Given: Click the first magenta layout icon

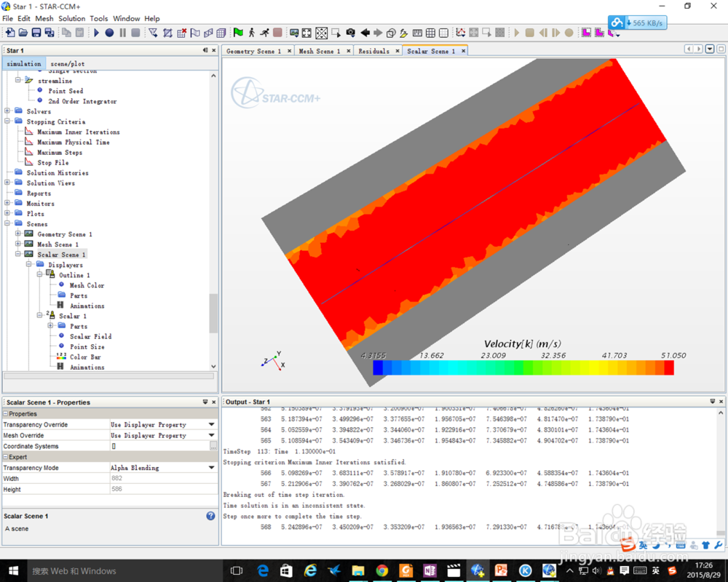Looking at the screenshot, I should coord(586,33).
